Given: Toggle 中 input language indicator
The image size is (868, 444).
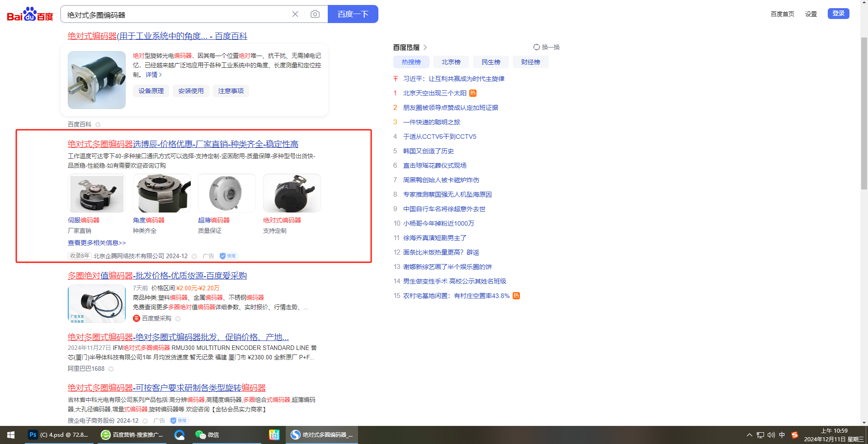Looking at the screenshot, I should click(782, 435).
